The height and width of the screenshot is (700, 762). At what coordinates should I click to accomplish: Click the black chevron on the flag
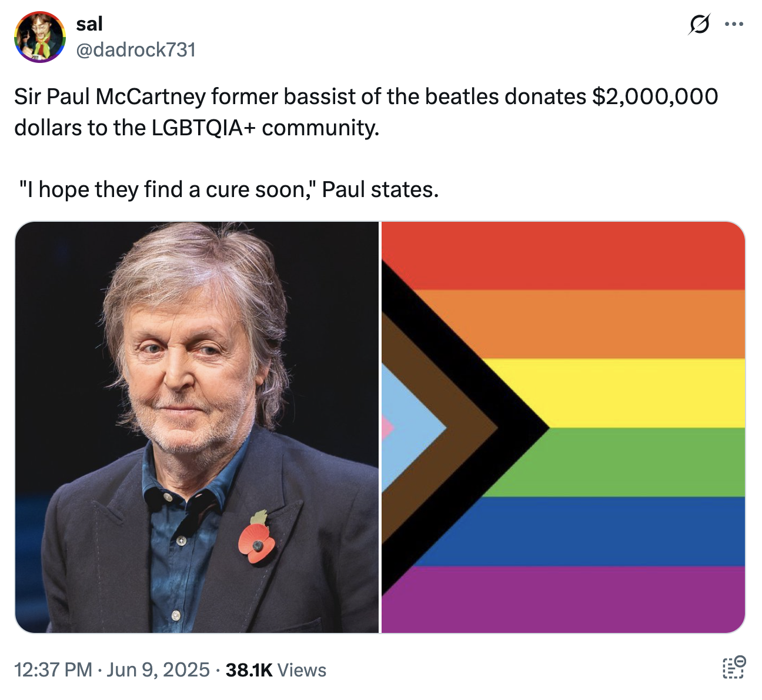click(x=516, y=428)
